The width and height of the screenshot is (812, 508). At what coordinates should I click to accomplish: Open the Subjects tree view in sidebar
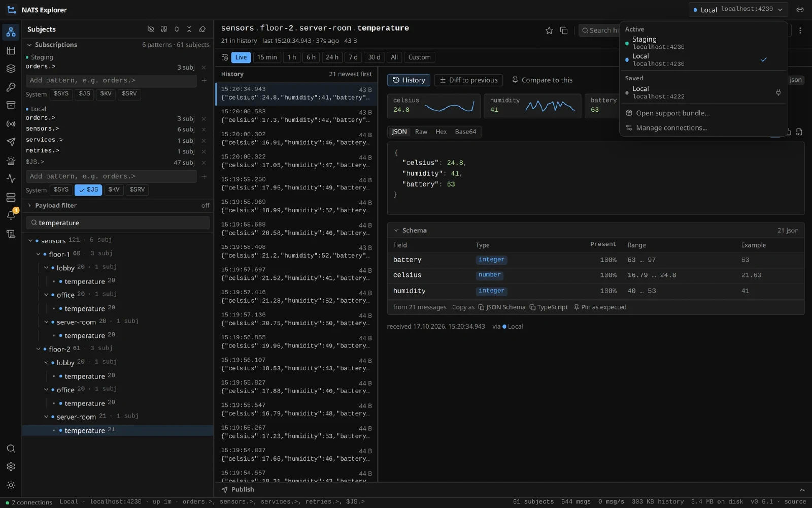click(x=11, y=32)
